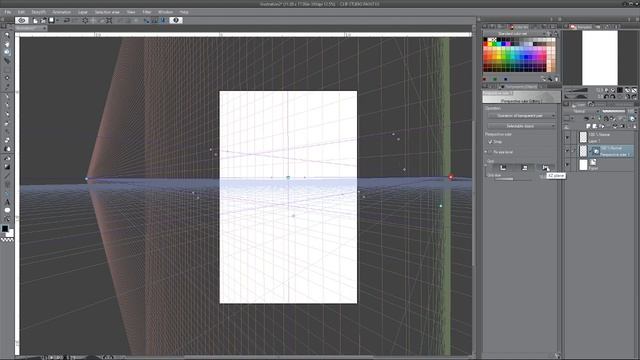The width and height of the screenshot is (640, 360).
Task: Click the main drawing color swatch
Action: coord(5,229)
